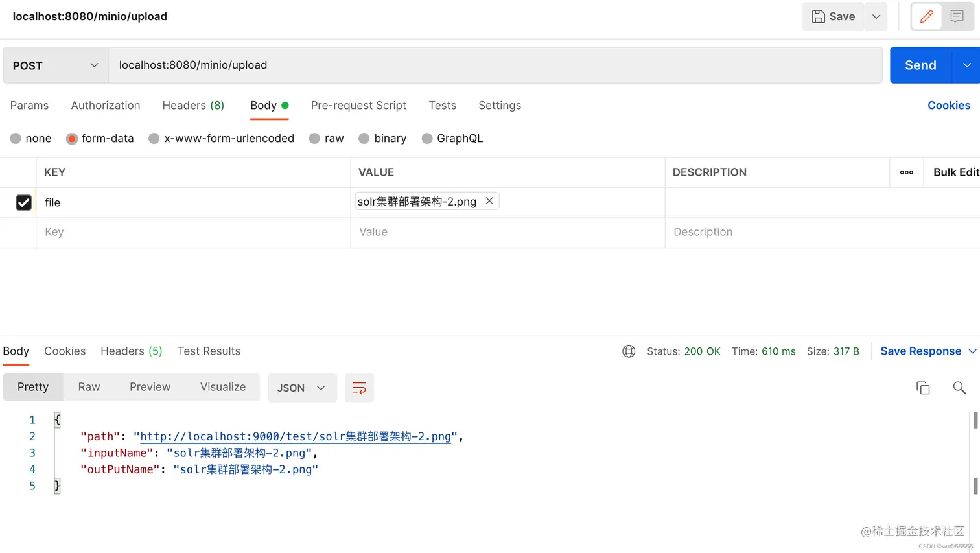
Task: Expand the Save options arrow
Action: click(x=876, y=17)
